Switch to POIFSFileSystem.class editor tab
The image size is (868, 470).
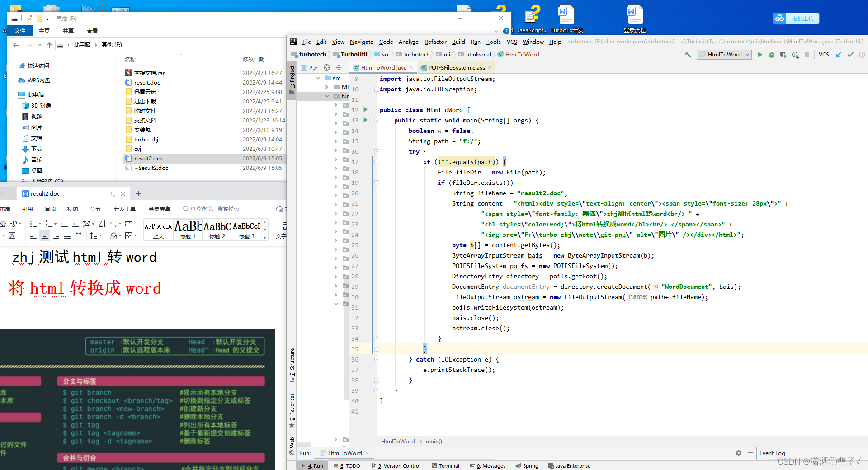click(x=456, y=67)
